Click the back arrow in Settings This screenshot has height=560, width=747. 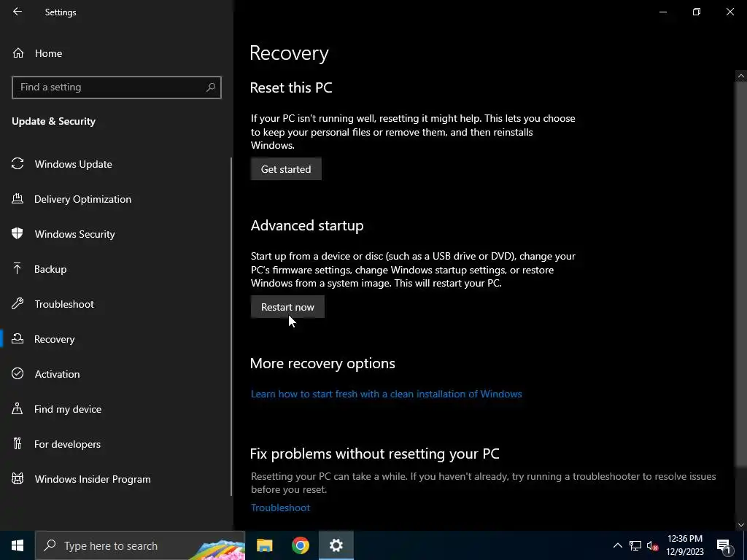[x=18, y=12]
